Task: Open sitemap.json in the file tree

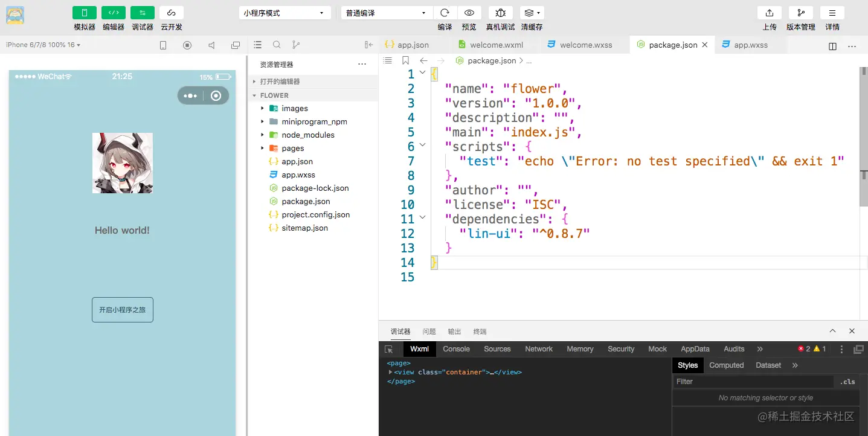Action: pos(314,228)
